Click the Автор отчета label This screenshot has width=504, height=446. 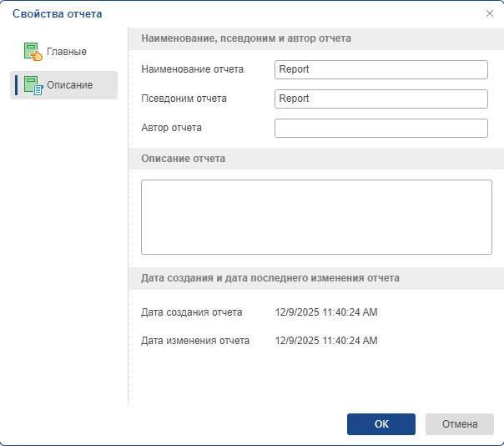pyautogui.click(x=171, y=128)
